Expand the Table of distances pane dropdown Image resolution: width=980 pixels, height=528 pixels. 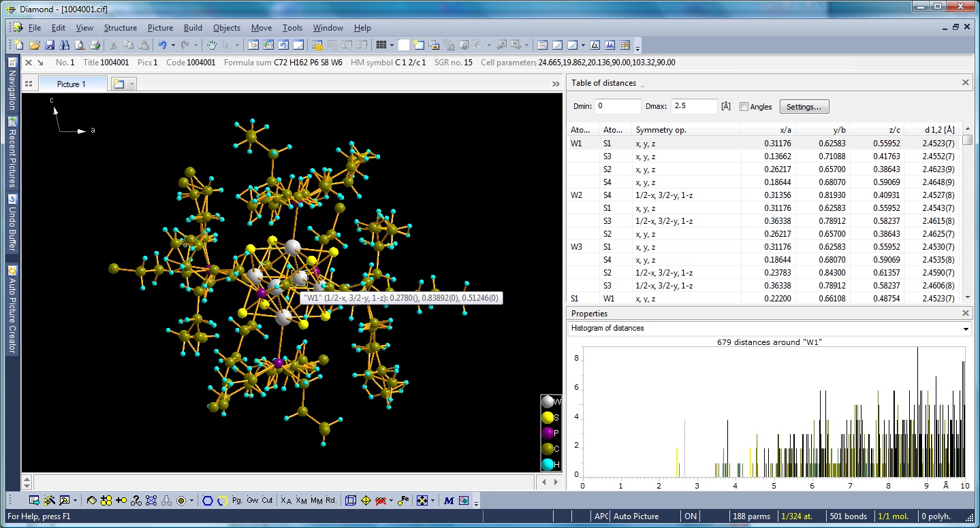click(x=642, y=84)
